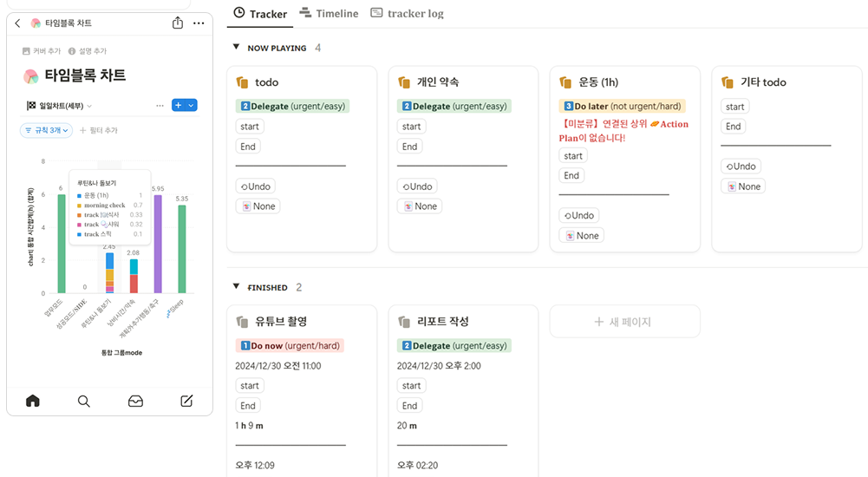Expand the 규칙 3개 filter dropdown

pyautogui.click(x=46, y=130)
